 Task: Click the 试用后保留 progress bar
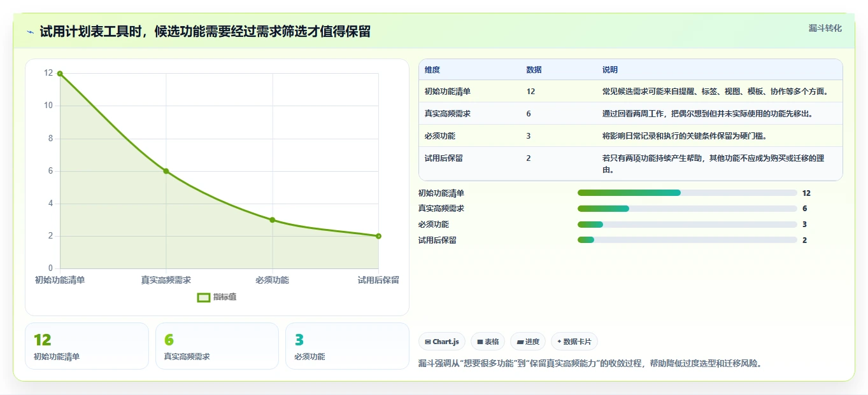coord(687,240)
